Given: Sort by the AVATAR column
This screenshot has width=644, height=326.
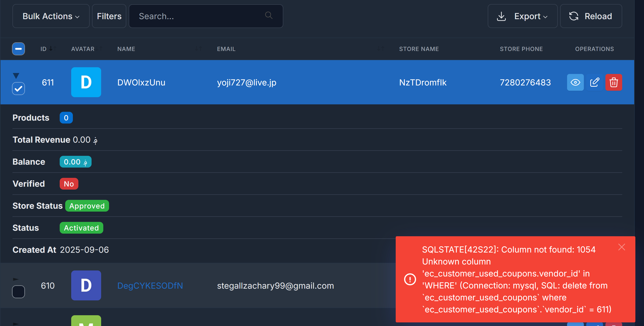Looking at the screenshot, I should click(x=87, y=49).
